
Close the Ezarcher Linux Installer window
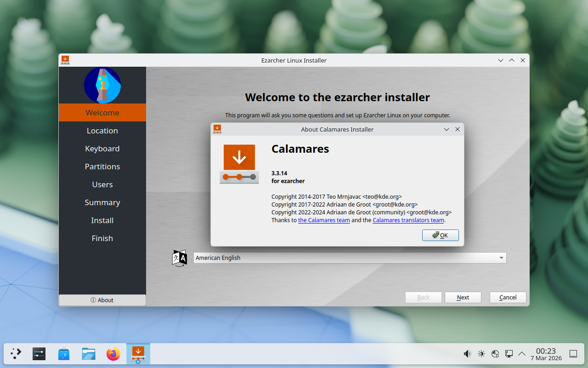pos(523,60)
